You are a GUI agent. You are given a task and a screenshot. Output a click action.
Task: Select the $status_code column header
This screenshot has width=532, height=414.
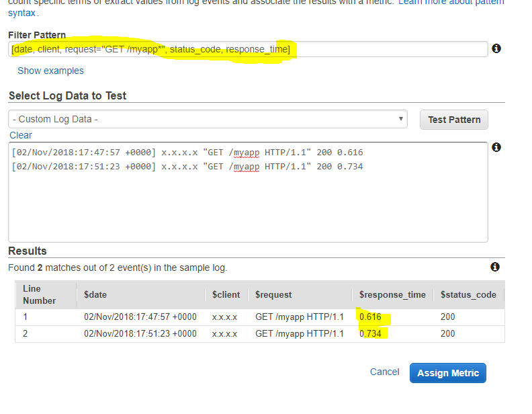point(468,294)
